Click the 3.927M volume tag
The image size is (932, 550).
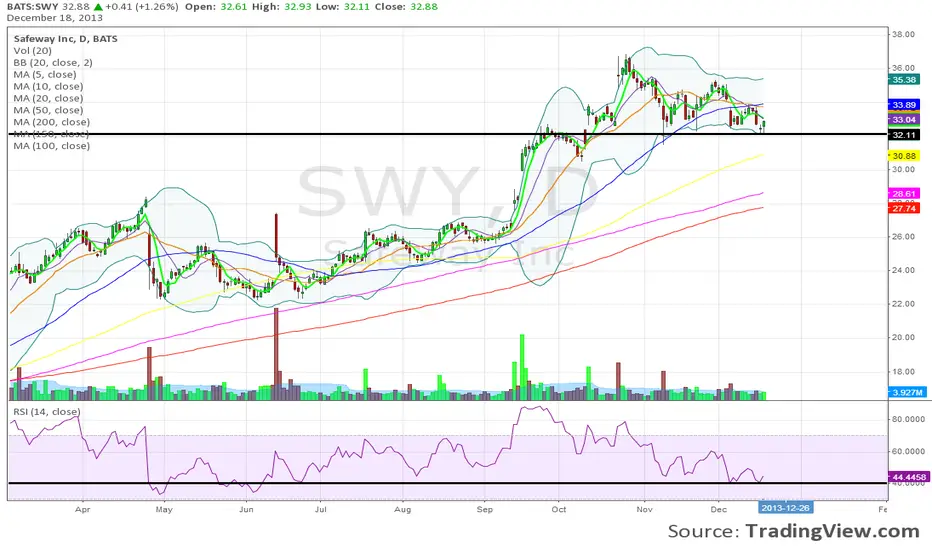pyautogui.click(x=908, y=392)
